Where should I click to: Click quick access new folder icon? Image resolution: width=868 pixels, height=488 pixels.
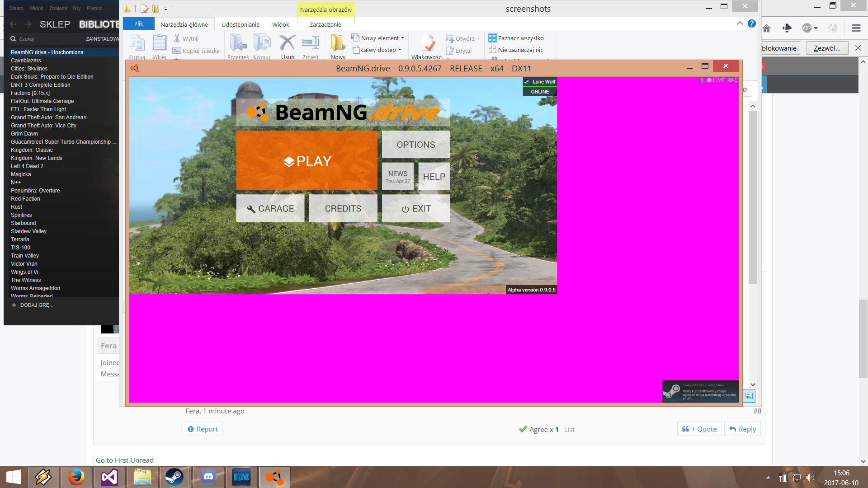coord(156,9)
